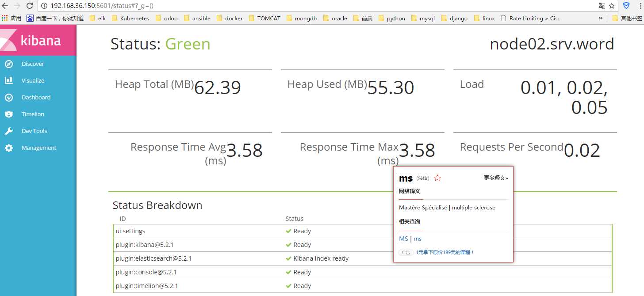Select Dev Tools in the Kibana sidebar
Image resolution: width=644 pixels, height=296 pixels.
(34, 131)
